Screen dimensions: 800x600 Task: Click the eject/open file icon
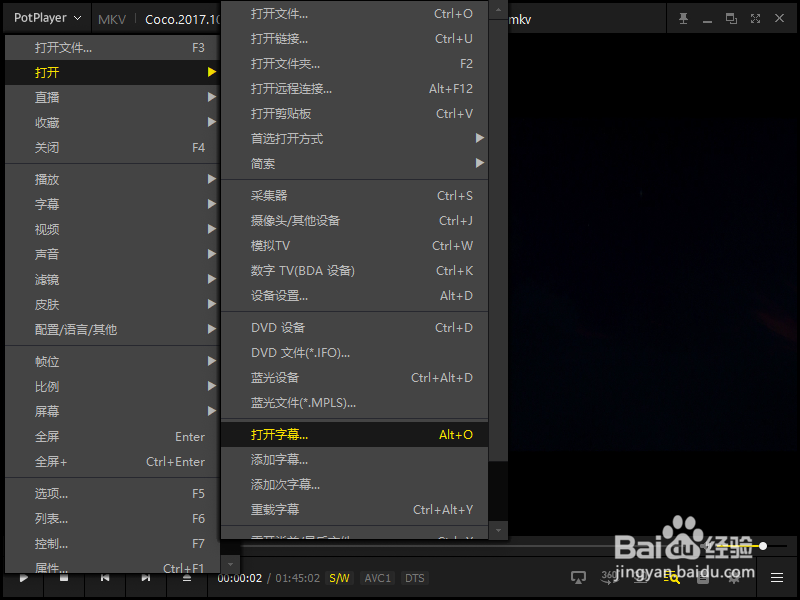187,578
